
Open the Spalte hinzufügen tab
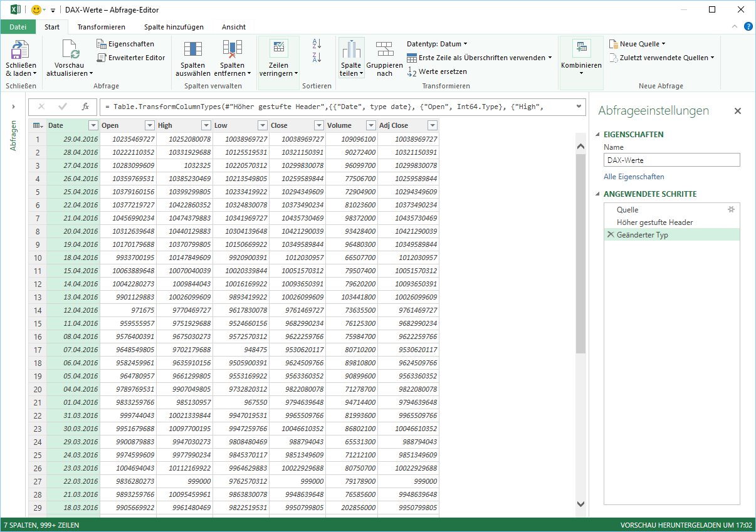pyautogui.click(x=174, y=27)
